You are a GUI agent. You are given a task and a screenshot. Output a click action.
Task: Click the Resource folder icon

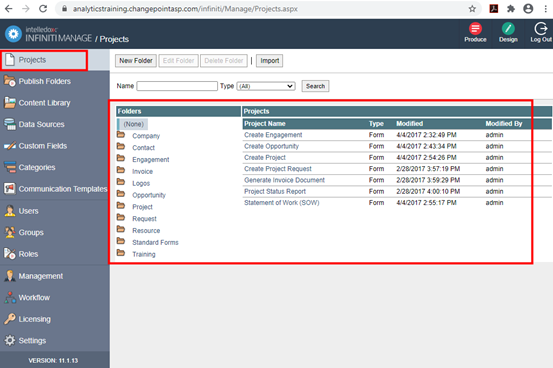click(x=121, y=229)
